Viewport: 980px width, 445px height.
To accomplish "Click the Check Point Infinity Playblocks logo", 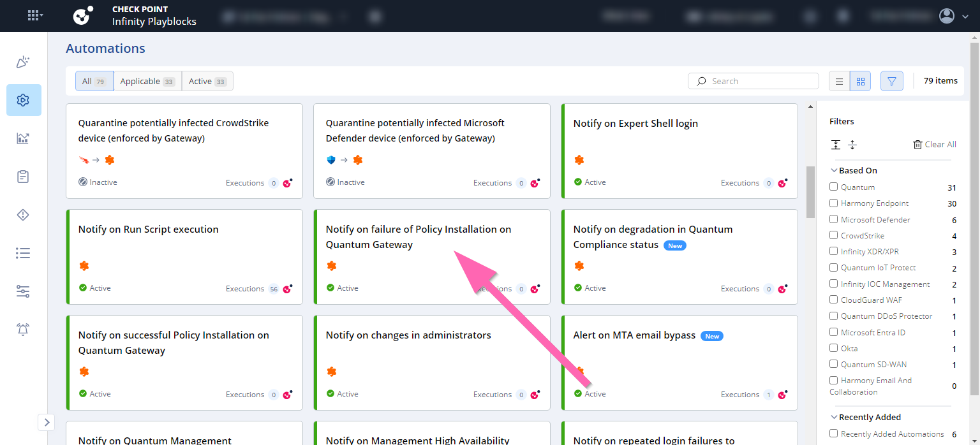I will click(x=82, y=15).
